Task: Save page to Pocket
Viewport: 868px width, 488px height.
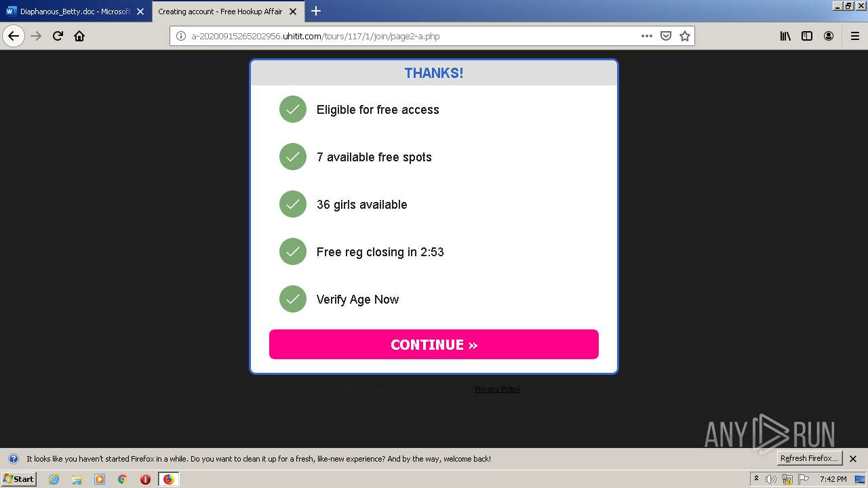Action: tap(666, 36)
